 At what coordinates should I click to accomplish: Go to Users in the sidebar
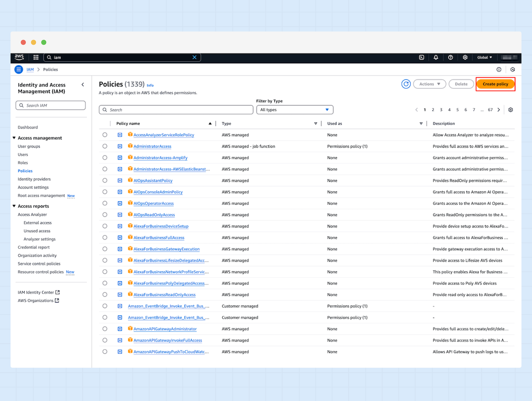click(x=23, y=154)
